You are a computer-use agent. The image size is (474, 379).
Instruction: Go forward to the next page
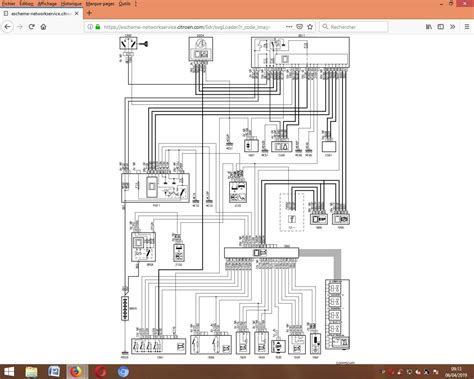coord(20,27)
